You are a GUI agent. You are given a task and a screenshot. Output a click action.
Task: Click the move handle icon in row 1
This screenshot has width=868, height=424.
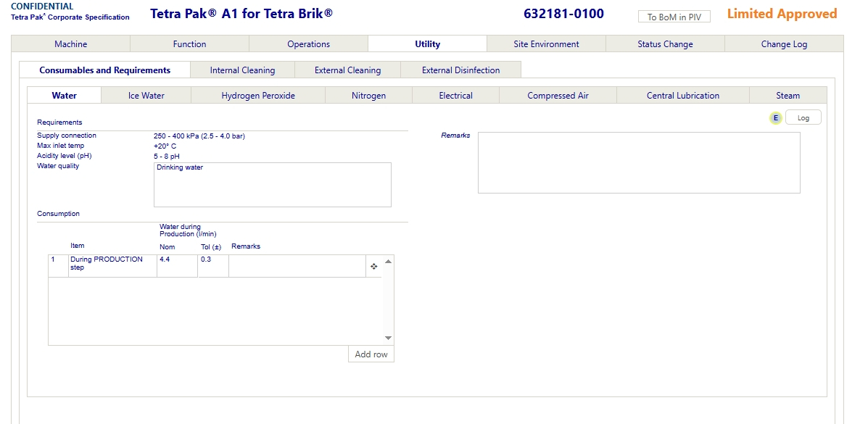(373, 266)
